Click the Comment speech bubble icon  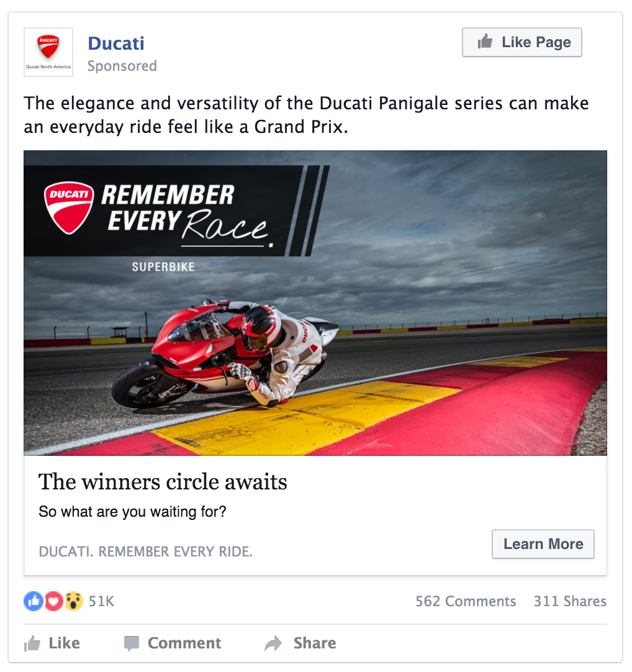(x=132, y=643)
